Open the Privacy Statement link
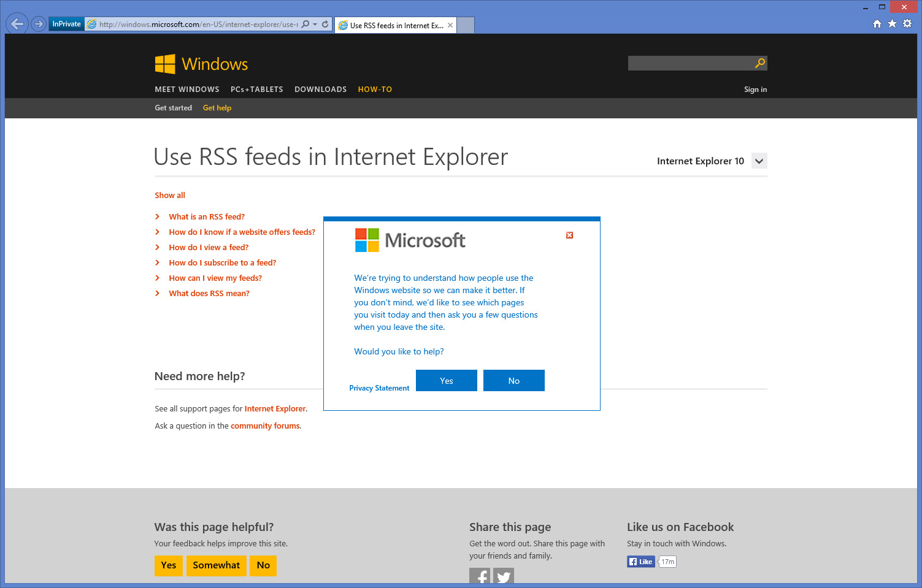Image resolution: width=922 pixels, height=588 pixels. [379, 388]
